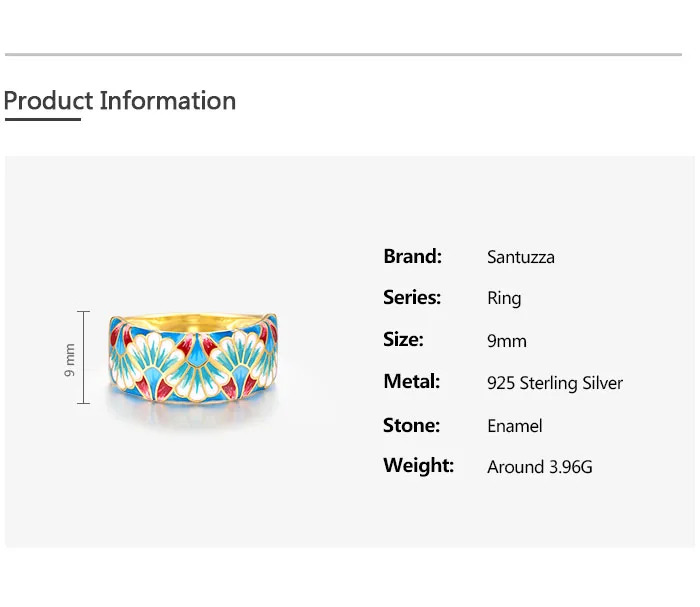
Task: Select the Ring series value
Action: (504, 298)
